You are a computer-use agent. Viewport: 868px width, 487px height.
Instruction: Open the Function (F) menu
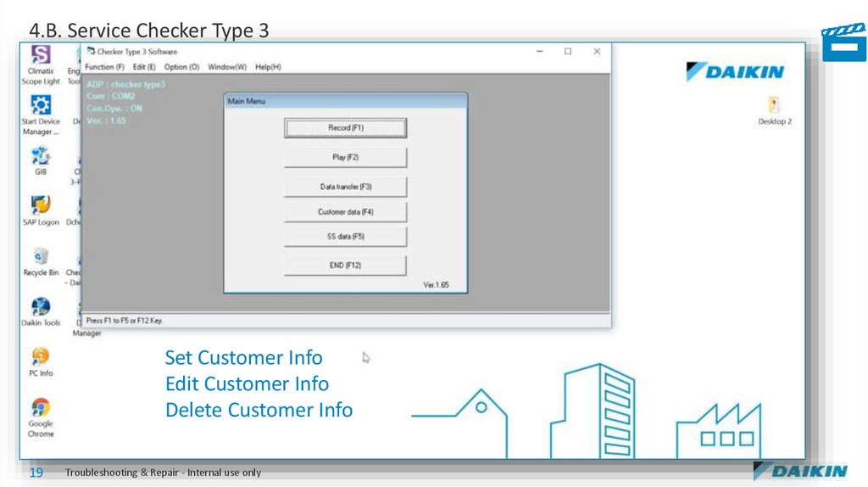[104, 67]
